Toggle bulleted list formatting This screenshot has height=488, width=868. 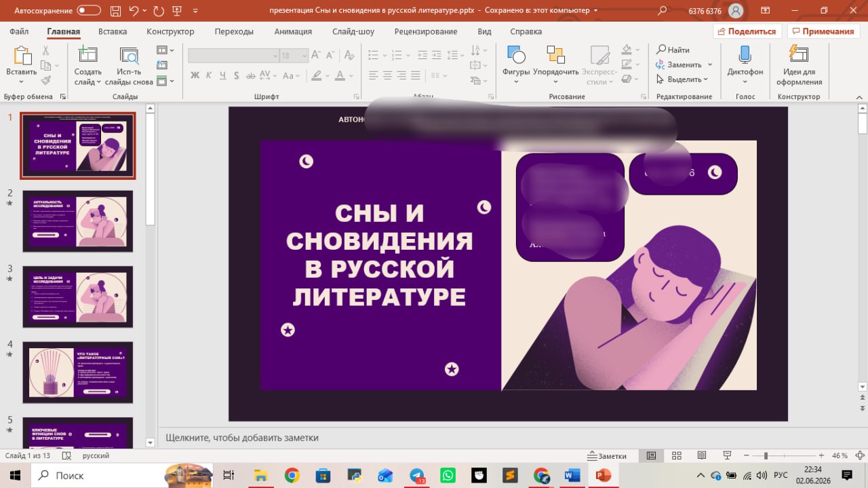pos(374,56)
